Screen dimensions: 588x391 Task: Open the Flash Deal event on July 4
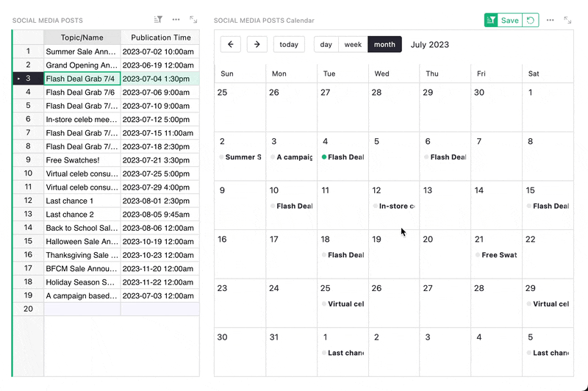pyautogui.click(x=345, y=157)
